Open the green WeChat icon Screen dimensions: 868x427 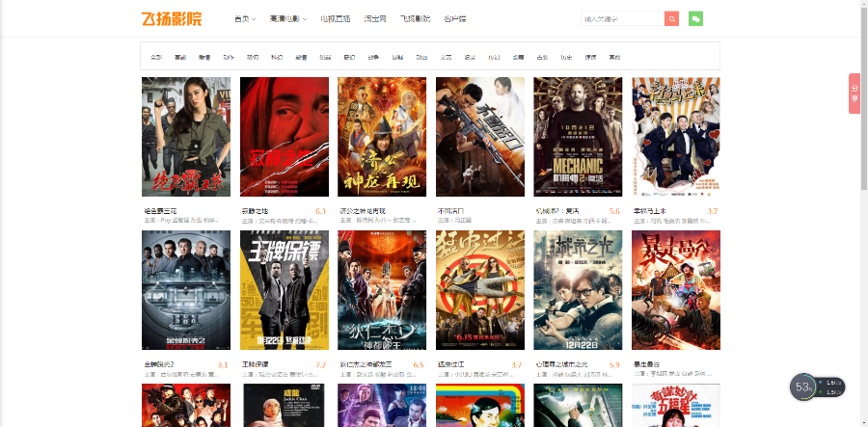(x=695, y=19)
